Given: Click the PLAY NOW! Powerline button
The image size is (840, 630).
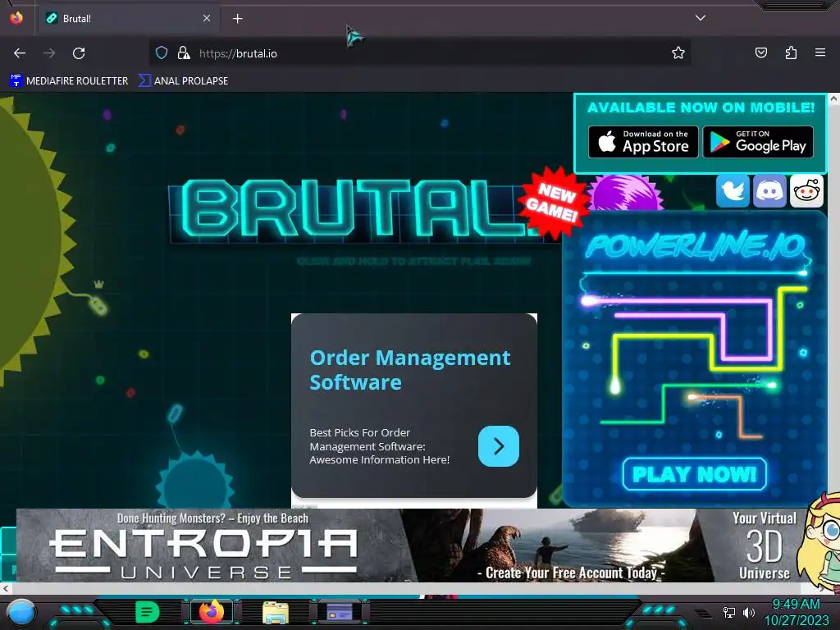Looking at the screenshot, I should [694, 474].
